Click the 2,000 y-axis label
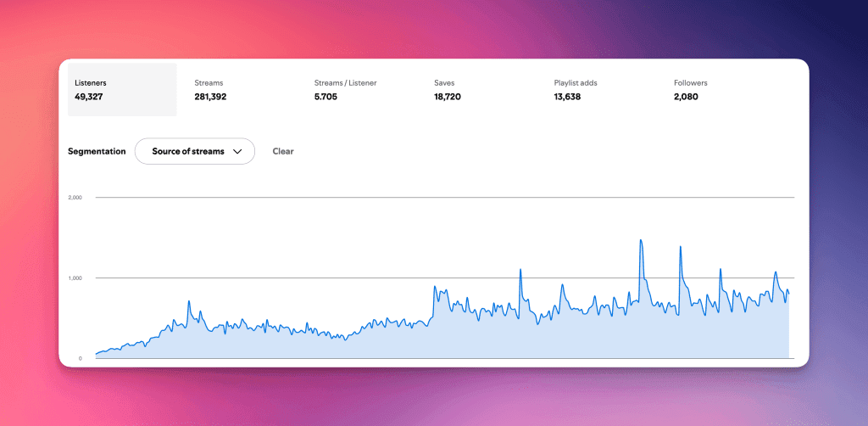Image resolution: width=868 pixels, height=426 pixels. 75,198
